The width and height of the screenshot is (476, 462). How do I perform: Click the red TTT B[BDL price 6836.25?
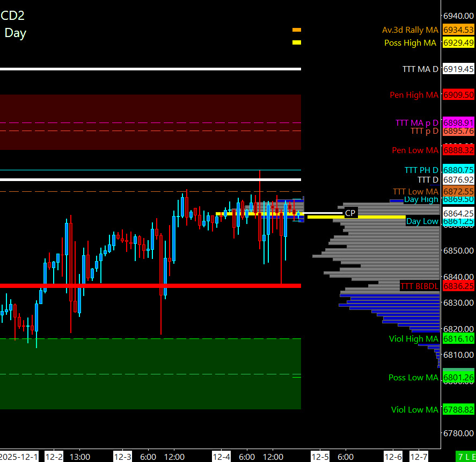[458, 286]
